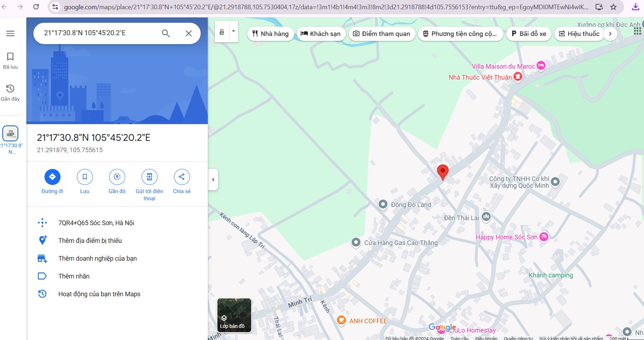Share location via Chia sẻ icon
Viewport: 644px width, 340px height.
[x=182, y=177]
